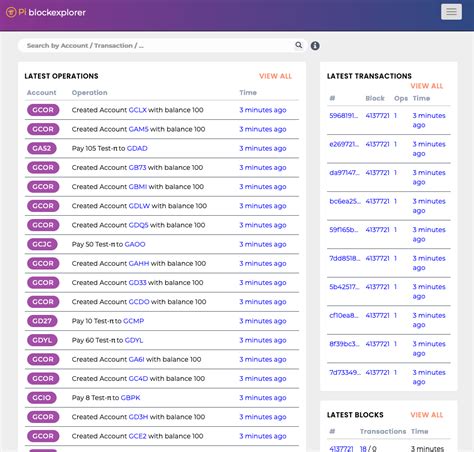Open account GBMI link

138,187
